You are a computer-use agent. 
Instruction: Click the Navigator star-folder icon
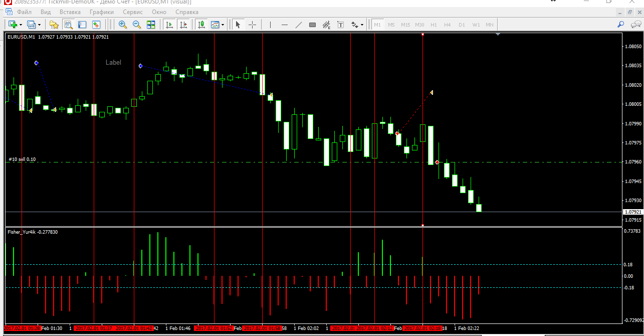pos(54,24)
